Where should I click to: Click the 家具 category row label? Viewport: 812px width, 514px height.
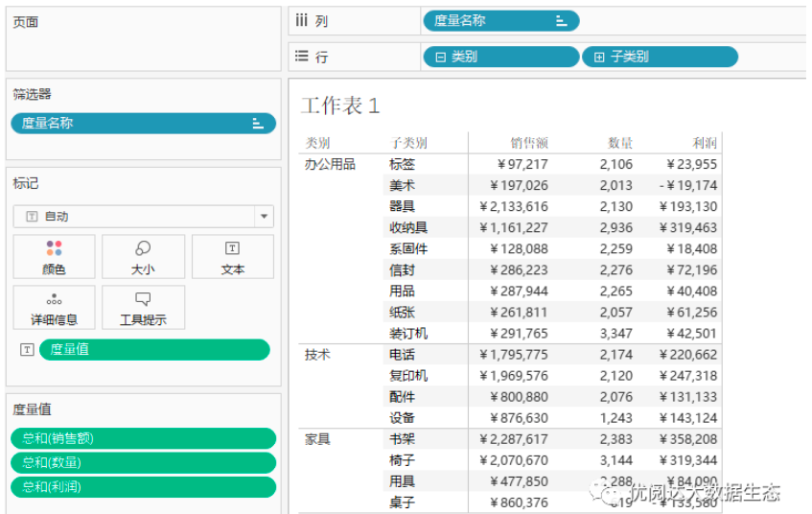coord(317,439)
